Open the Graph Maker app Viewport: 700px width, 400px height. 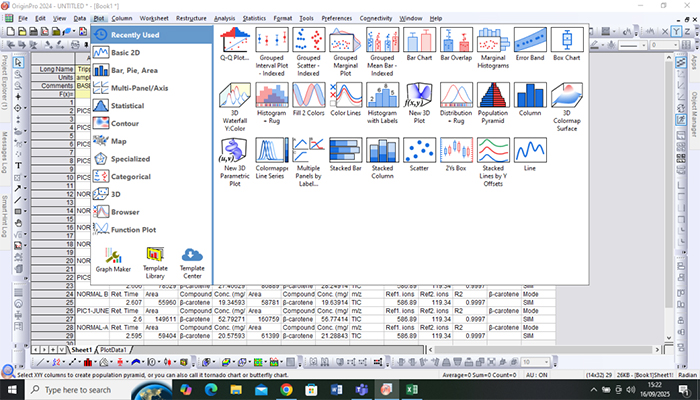point(113,260)
